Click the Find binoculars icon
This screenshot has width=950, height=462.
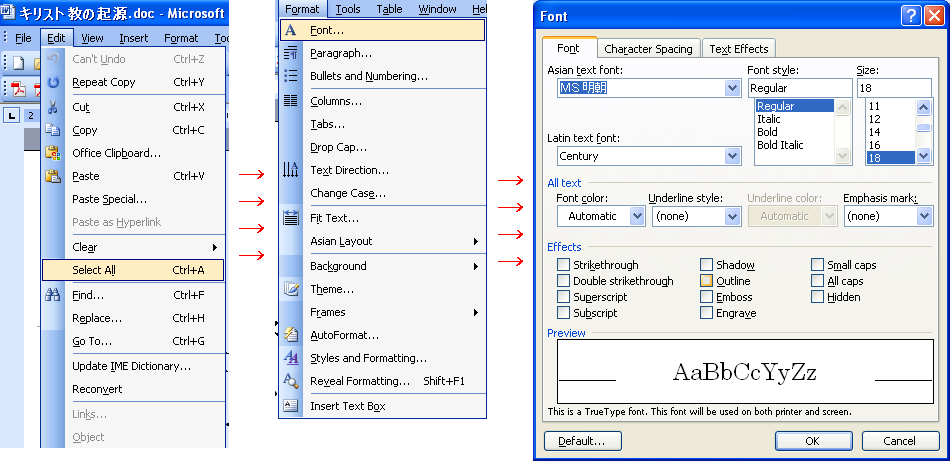53,295
